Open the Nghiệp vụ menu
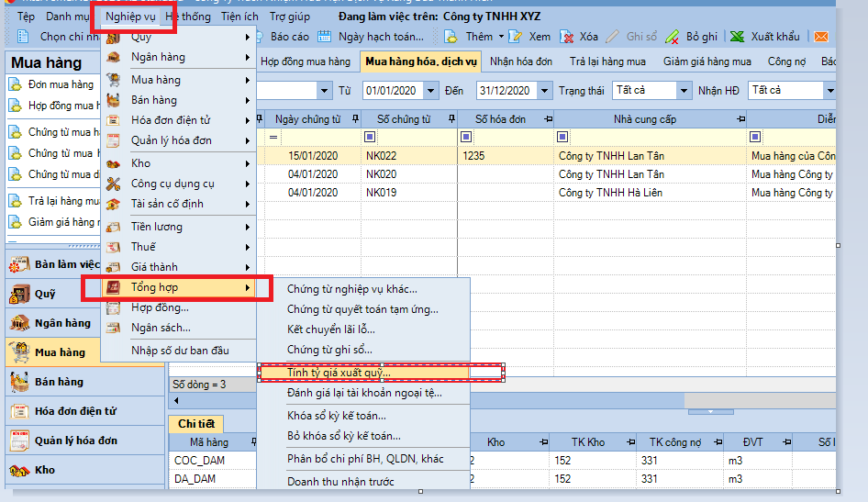 point(130,17)
